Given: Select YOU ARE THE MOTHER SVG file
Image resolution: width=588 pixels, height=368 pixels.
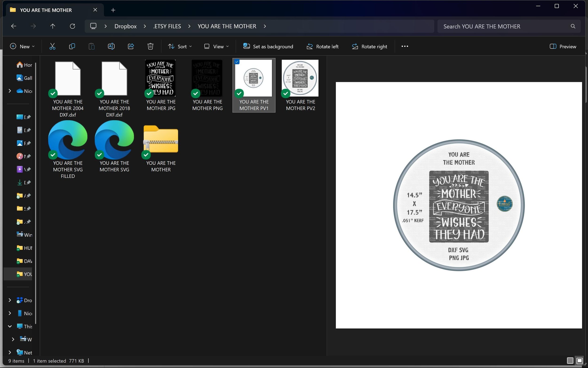Looking at the screenshot, I should click(x=114, y=146).
